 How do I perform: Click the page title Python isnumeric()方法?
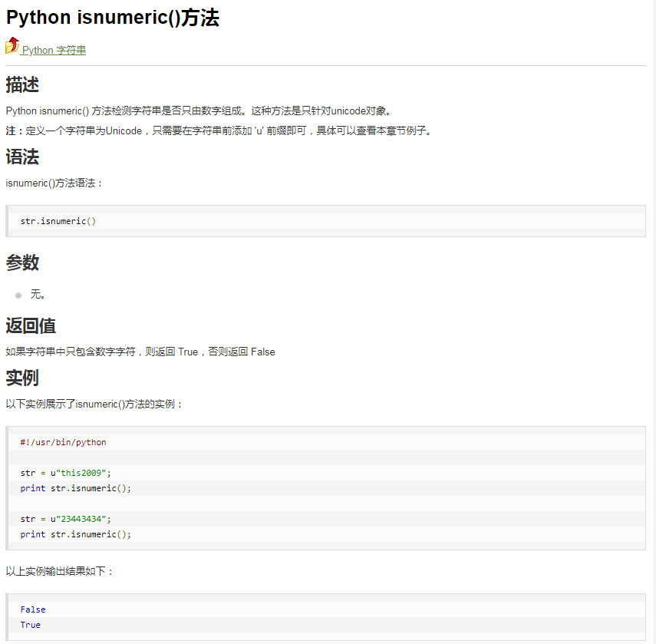point(113,18)
